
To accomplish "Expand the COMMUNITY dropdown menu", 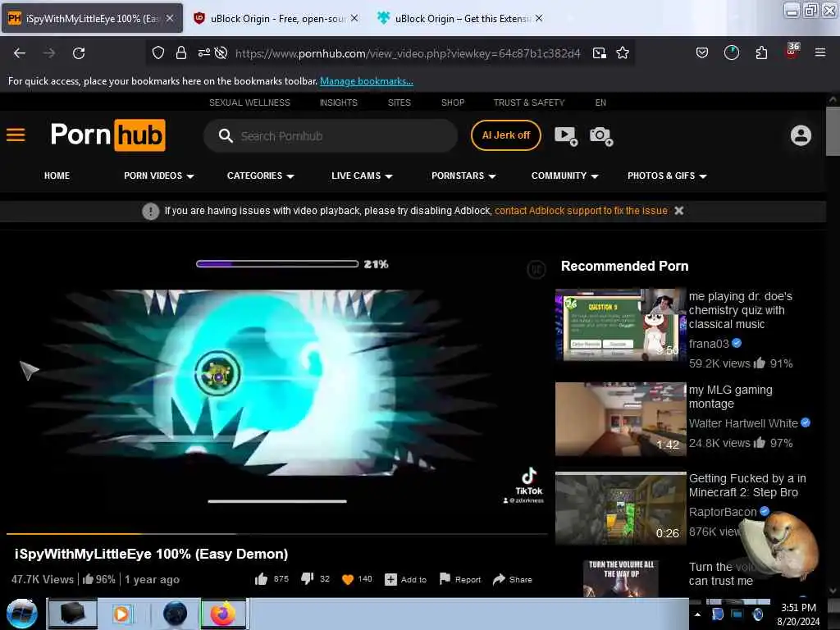I will 564,176.
